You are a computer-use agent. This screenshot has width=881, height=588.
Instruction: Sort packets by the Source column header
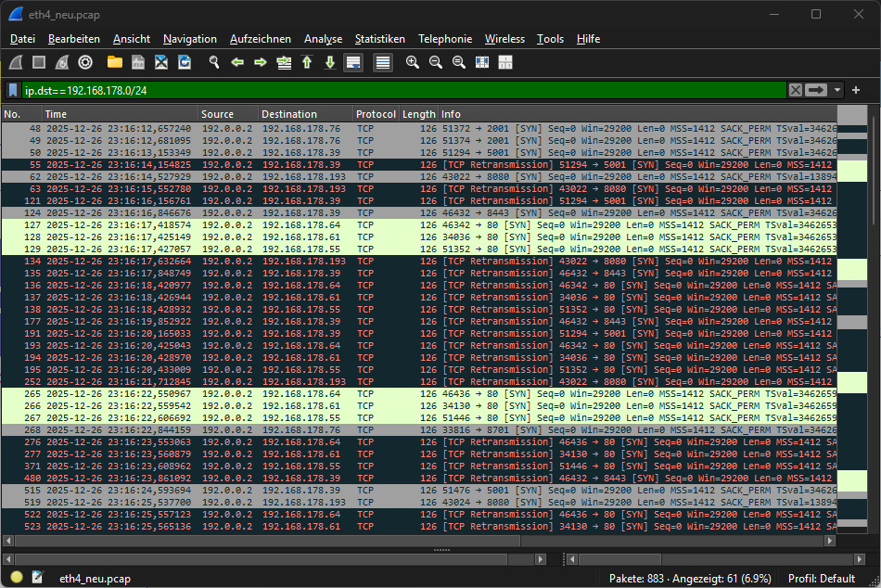click(228, 114)
